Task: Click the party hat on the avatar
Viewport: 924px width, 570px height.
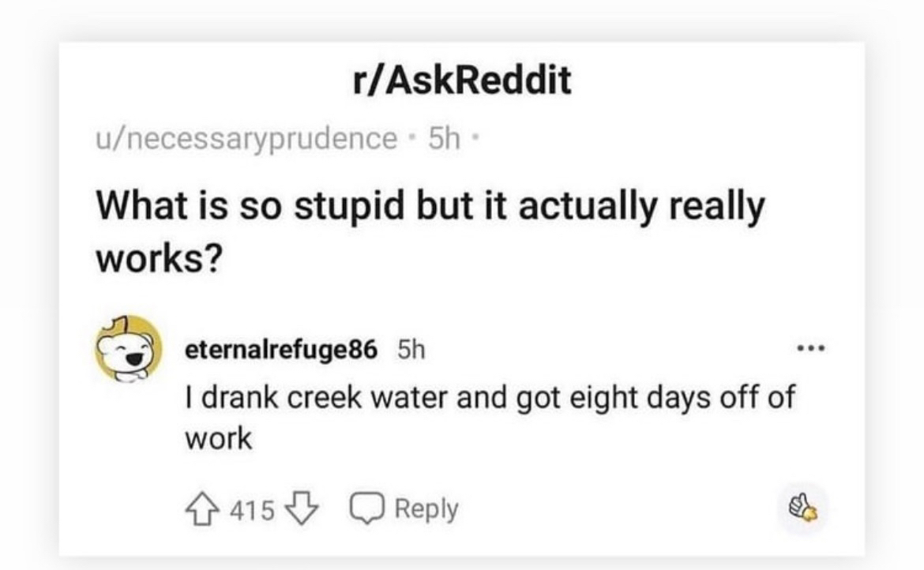Action: (x=119, y=324)
